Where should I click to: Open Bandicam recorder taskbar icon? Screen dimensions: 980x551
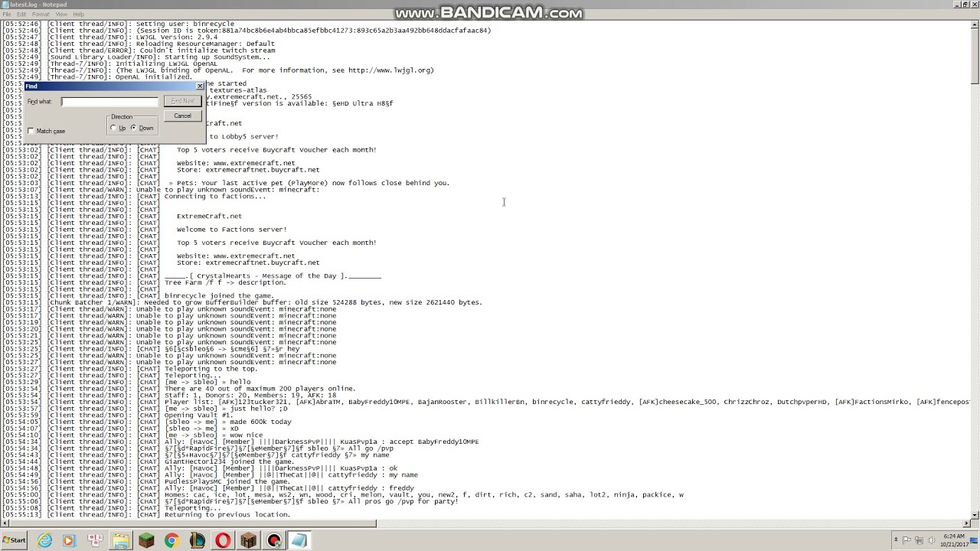(274, 540)
